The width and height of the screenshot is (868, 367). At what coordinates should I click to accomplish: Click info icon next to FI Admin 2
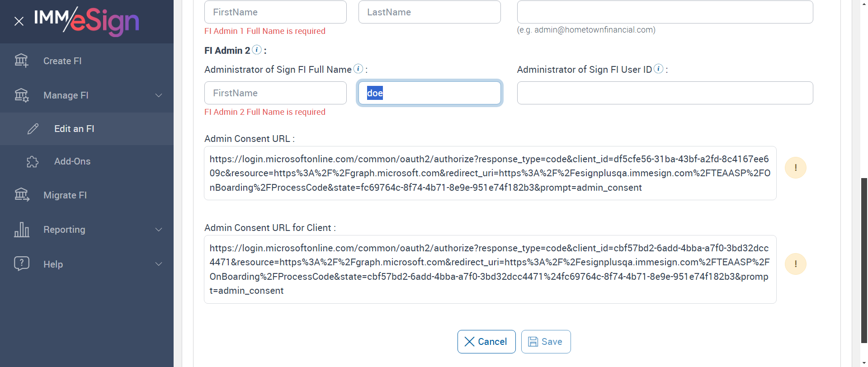click(257, 50)
